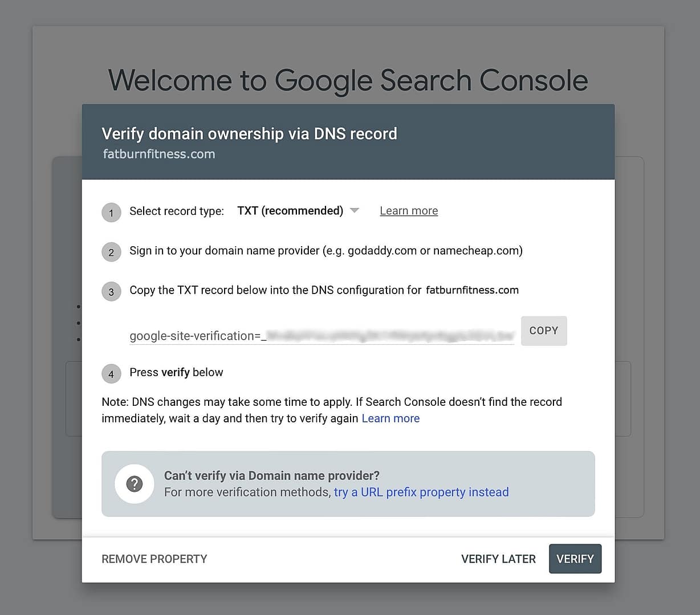Click the step 3 number circle
Screen dimensions: 700x615
(x=111, y=292)
